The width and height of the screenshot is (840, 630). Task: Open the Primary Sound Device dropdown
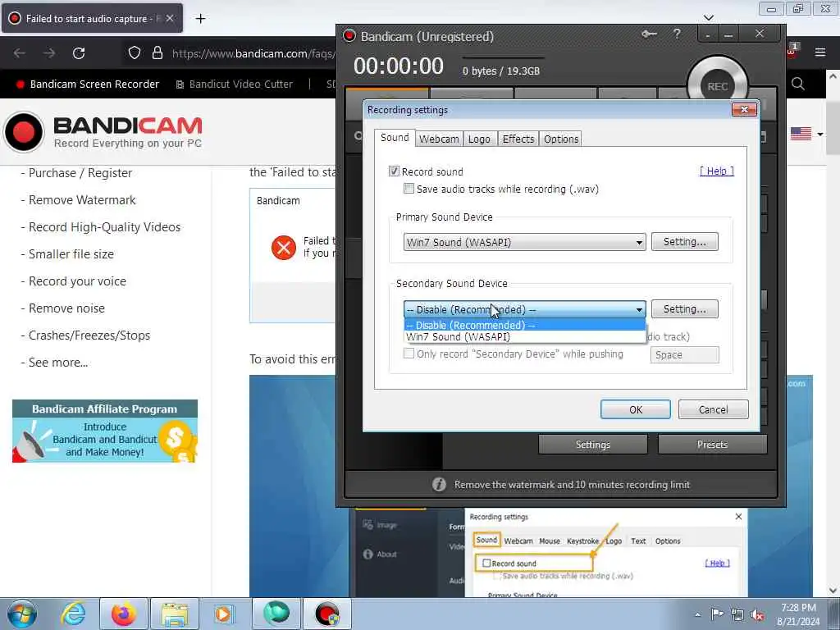point(524,242)
